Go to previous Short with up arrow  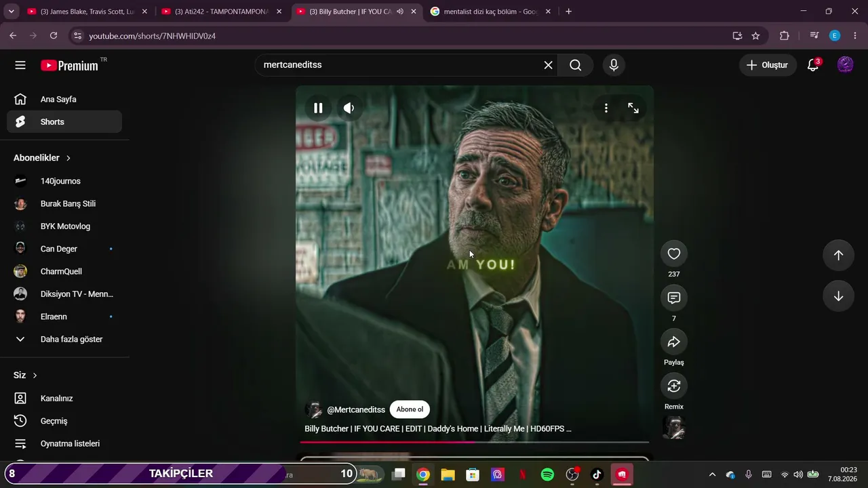(838, 255)
